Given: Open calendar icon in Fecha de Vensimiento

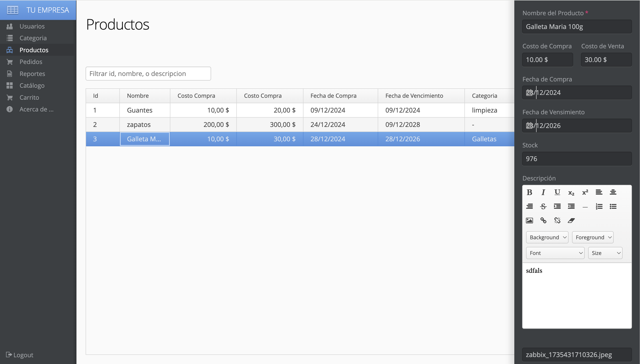Looking at the screenshot, I should pyautogui.click(x=529, y=125).
